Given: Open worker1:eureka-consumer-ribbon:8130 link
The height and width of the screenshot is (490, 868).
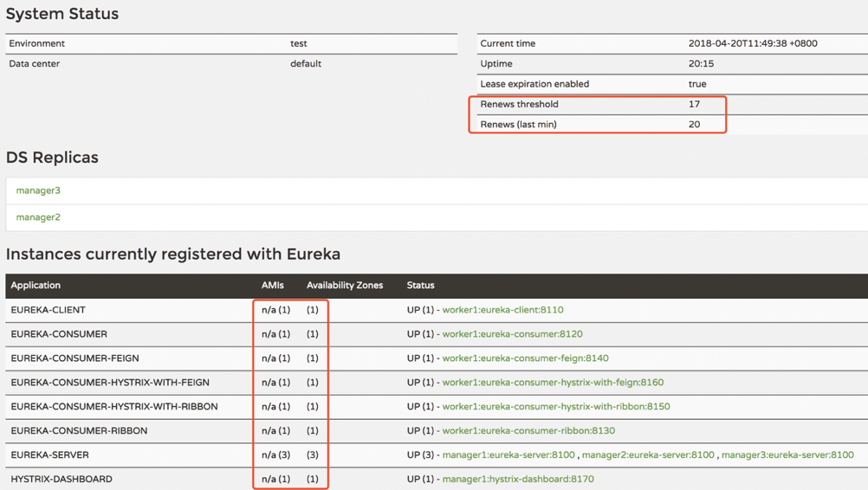Looking at the screenshot, I should (528, 431).
